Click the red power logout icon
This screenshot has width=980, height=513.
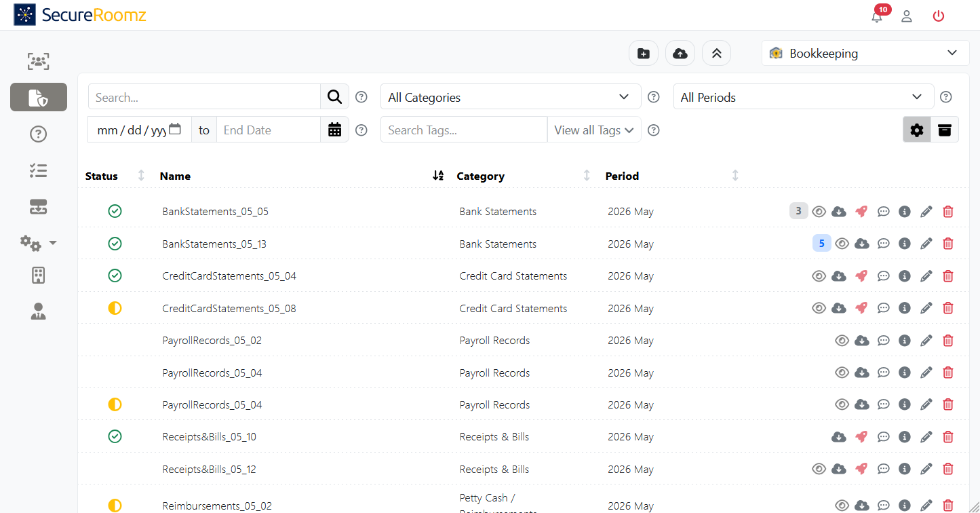(x=939, y=16)
